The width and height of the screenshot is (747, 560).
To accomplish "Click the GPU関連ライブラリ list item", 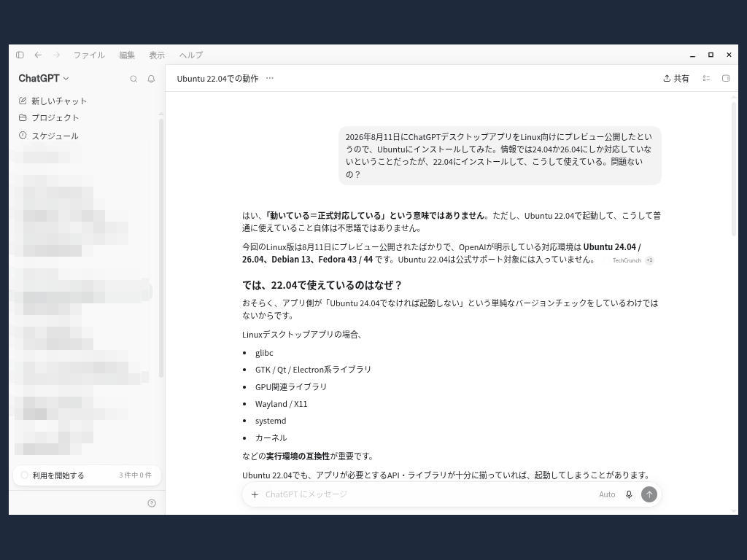I will point(291,386).
